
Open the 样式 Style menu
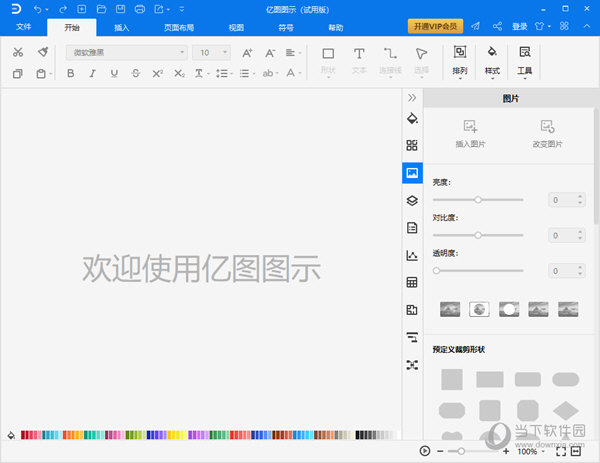492,62
